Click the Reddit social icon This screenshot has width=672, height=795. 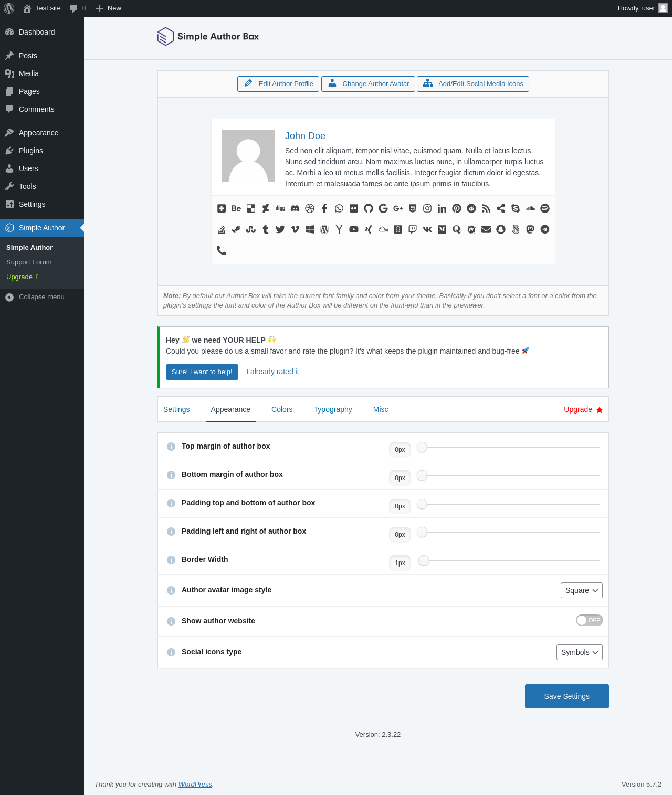point(471,208)
